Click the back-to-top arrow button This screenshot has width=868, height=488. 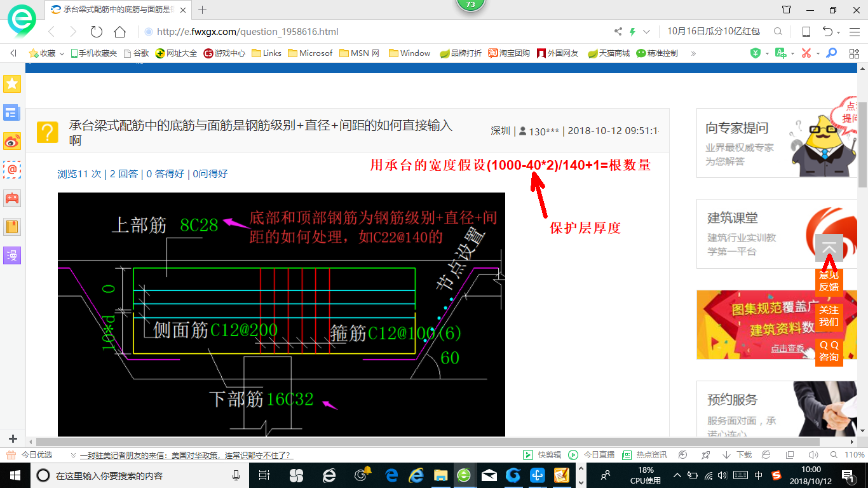click(829, 248)
